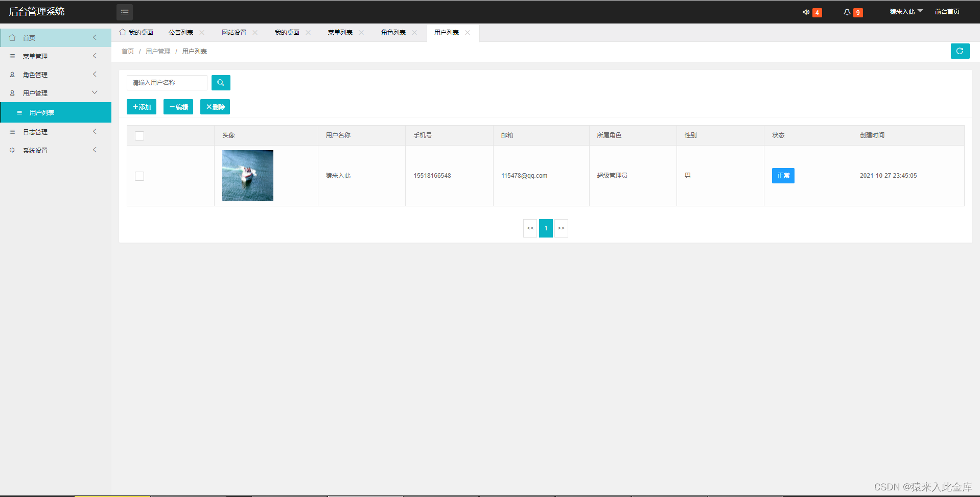The image size is (980, 497).
Task: Click the sound announcement icon with badge 4
Action: [807, 12]
